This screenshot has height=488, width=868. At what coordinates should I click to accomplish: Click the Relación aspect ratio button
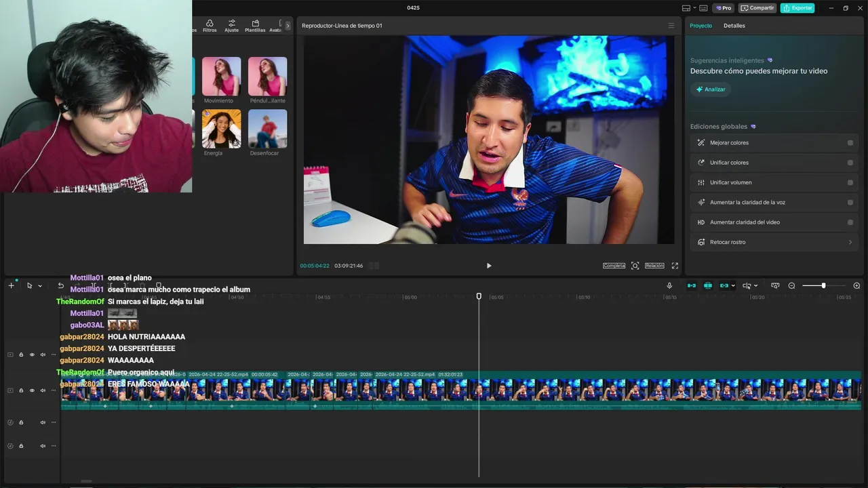pos(654,266)
